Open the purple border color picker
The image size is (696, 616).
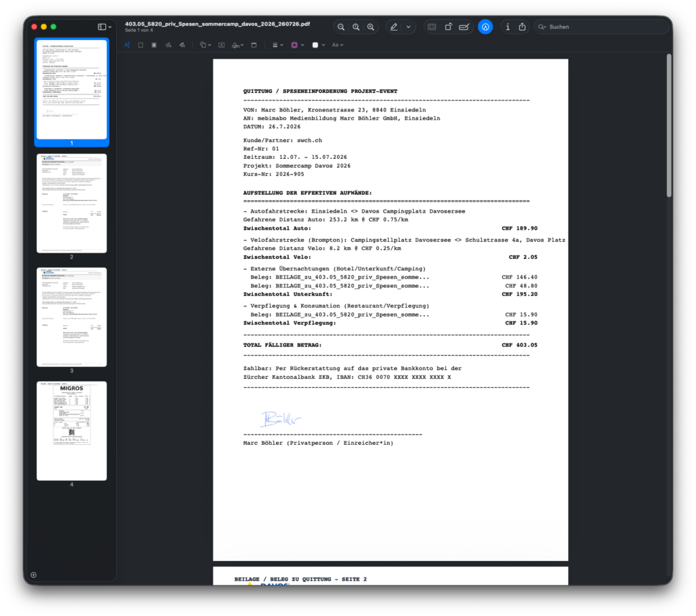click(297, 45)
